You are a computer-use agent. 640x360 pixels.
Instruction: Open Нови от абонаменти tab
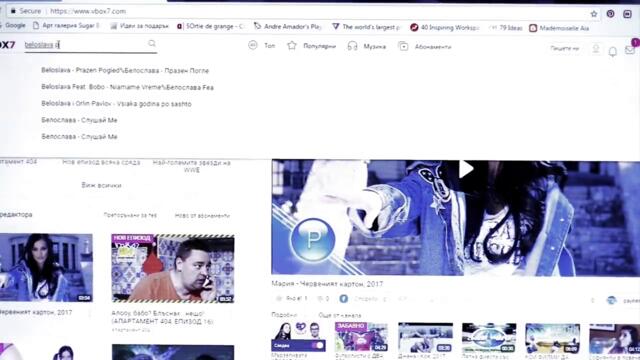click(x=202, y=216)
